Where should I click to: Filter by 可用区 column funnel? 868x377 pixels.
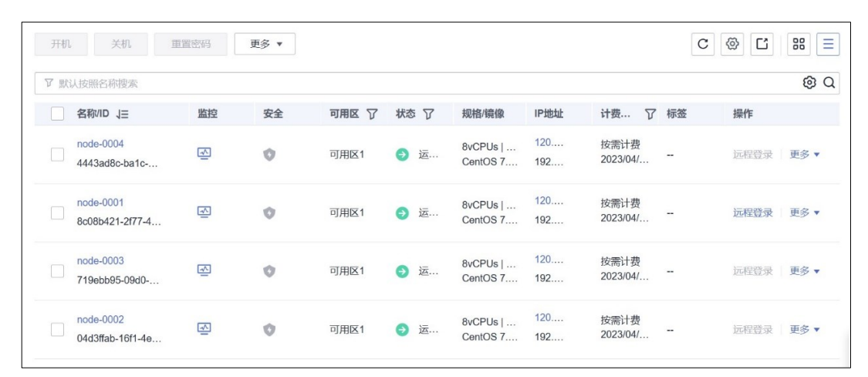pos(372,114)
